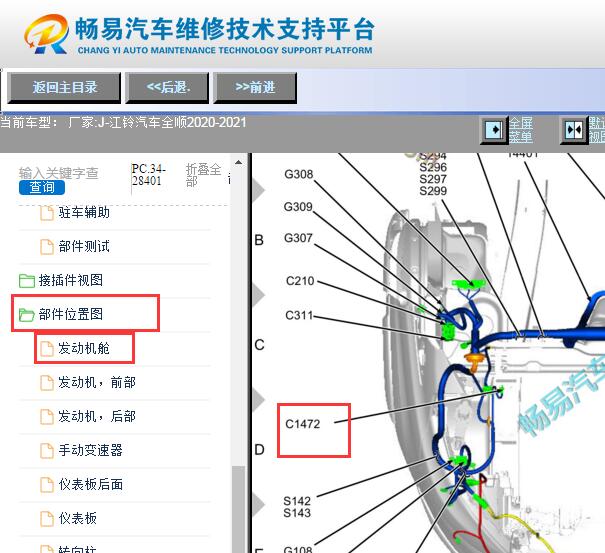Click the default view split icon
Screen dimensions: 605x553
574,130
